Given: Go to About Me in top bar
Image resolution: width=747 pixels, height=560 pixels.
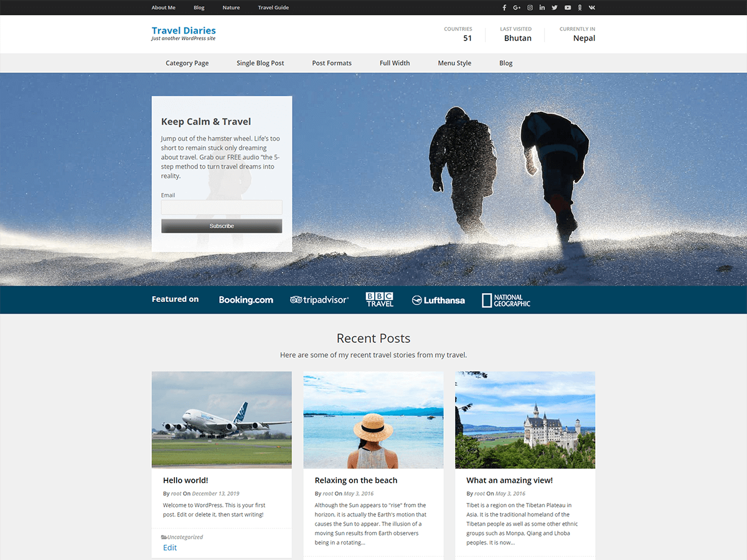Looking at the screenshot, I should pos(163,7).
